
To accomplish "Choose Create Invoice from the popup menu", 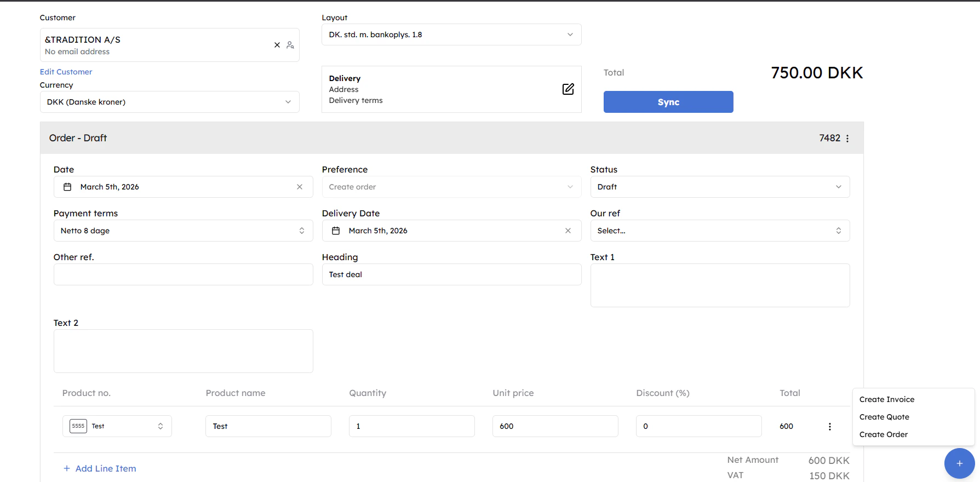I will pyautogui.click(x=887, y=399).
